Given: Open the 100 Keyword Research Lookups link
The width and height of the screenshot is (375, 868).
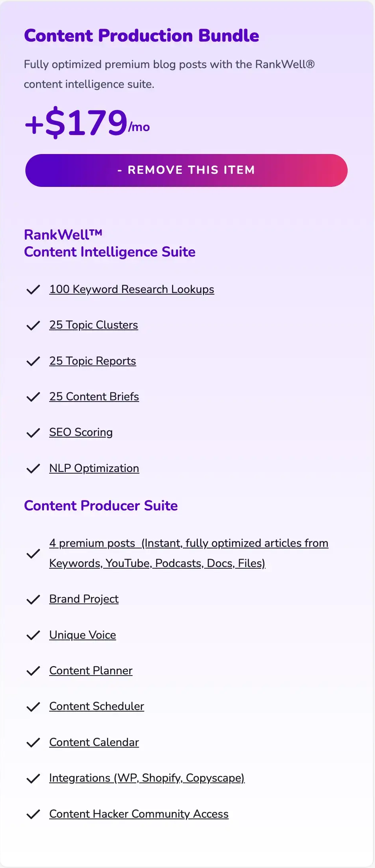Looking at the screenshot, I should pos(132,289).
